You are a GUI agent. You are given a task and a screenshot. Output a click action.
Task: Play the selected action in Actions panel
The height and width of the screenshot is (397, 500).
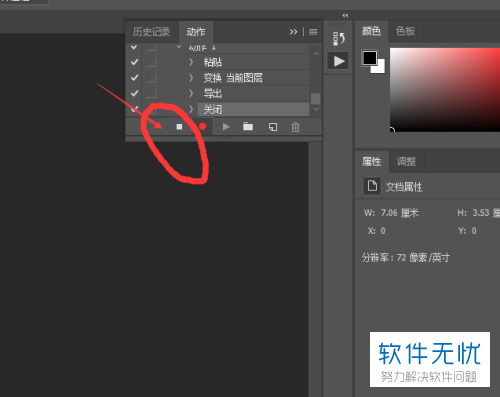(226, 127)
